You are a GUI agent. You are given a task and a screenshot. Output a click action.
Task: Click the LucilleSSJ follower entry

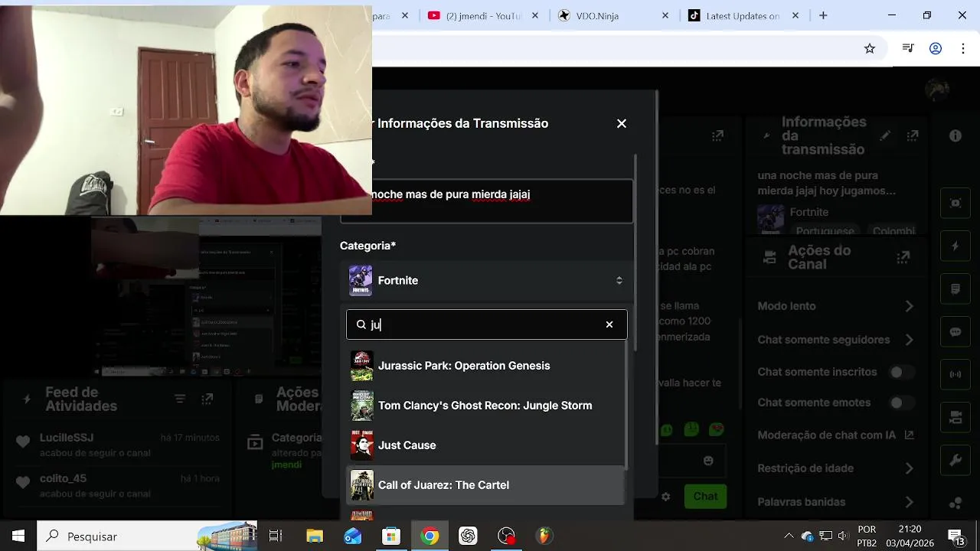[116, 445]
